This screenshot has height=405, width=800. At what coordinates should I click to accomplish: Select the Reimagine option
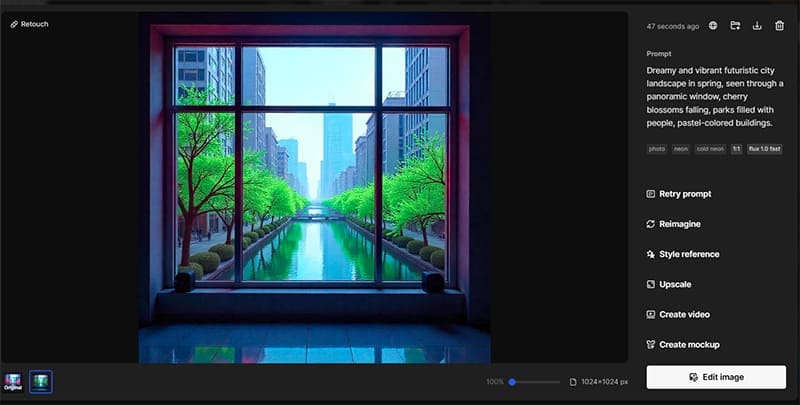coord(673,224)
